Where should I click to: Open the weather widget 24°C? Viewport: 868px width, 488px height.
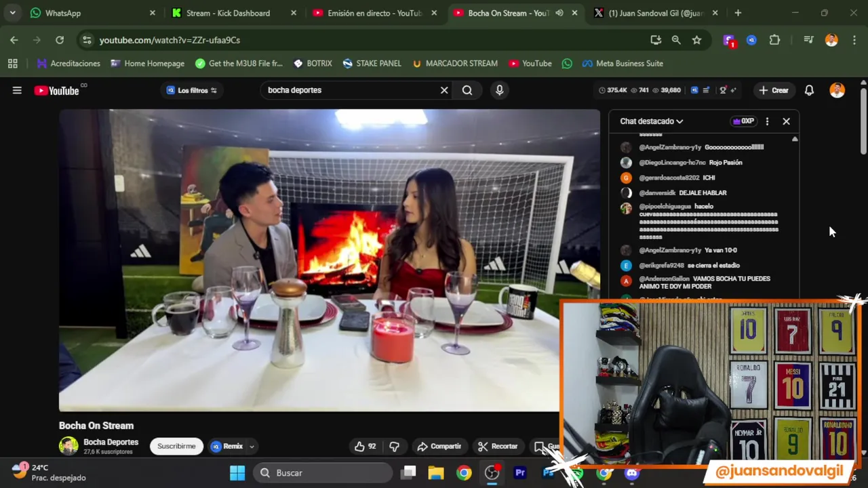[49, 472]
